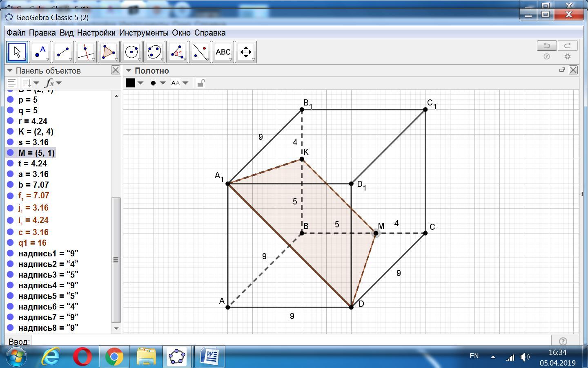Image resolution: width=588 pixels, height=368 pixels.
Task: Open the Windows Start menu
Action: [16, 357]
